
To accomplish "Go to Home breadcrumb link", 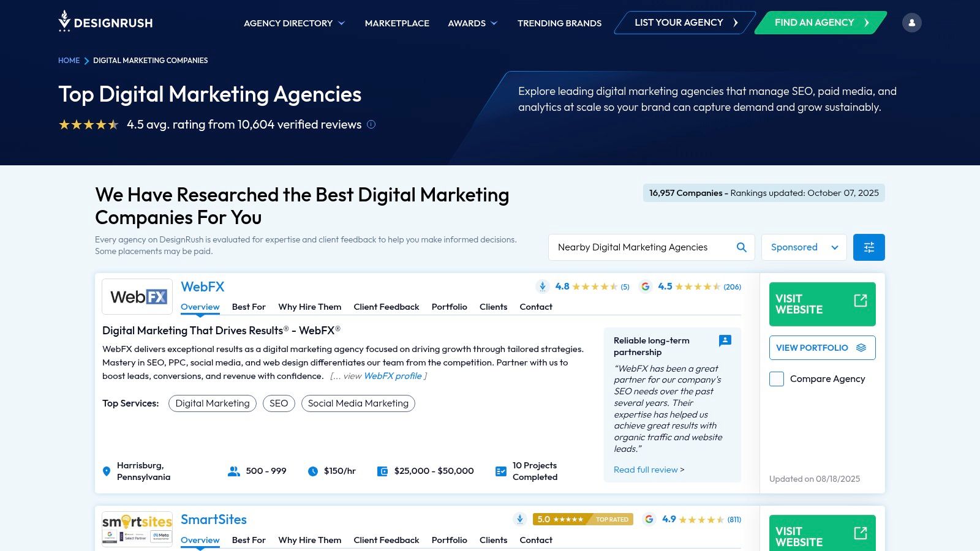I will tap(69, 61).
